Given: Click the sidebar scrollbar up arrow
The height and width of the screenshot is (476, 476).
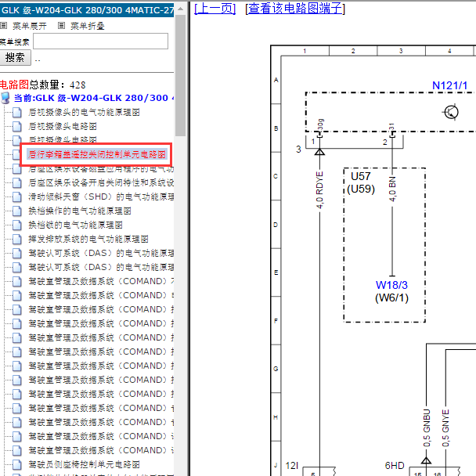Looking at the screenshot, I should pyautogui.click(x=180, y=9).
